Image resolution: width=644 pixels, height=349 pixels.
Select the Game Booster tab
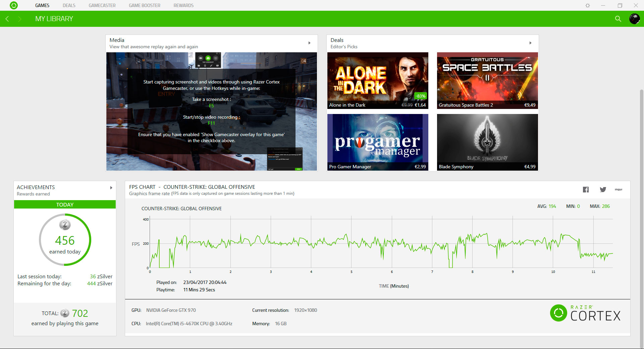(x=145, y=5)
